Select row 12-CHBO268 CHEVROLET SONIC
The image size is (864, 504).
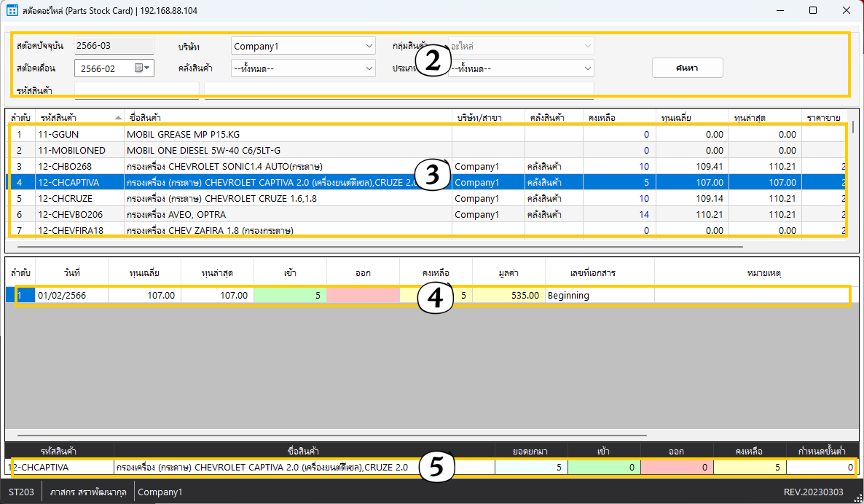pyautogui.click(x=287, y=167)
